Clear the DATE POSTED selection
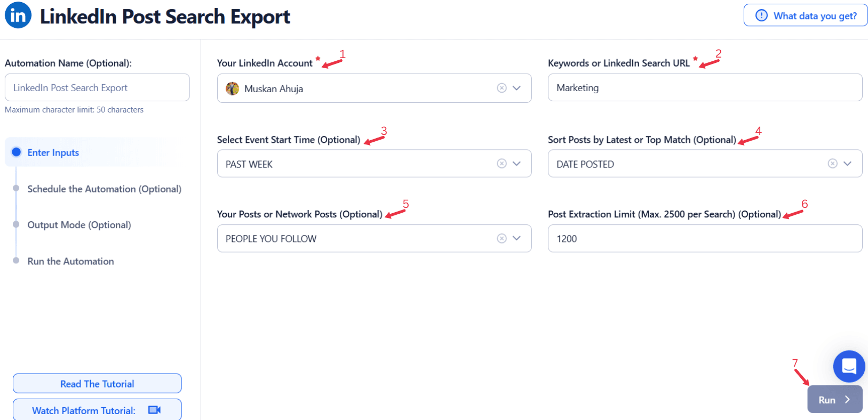Image resolution: width=868 pixels, height=420 pixels. click(832, 164)
